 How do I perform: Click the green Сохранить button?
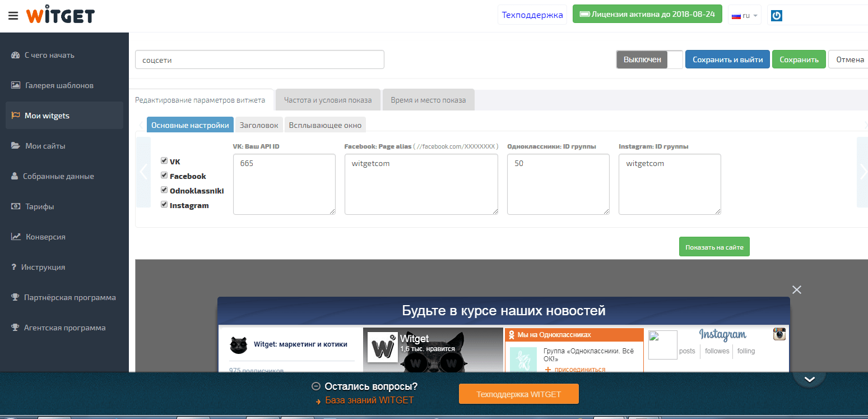(x=799, y=59)
